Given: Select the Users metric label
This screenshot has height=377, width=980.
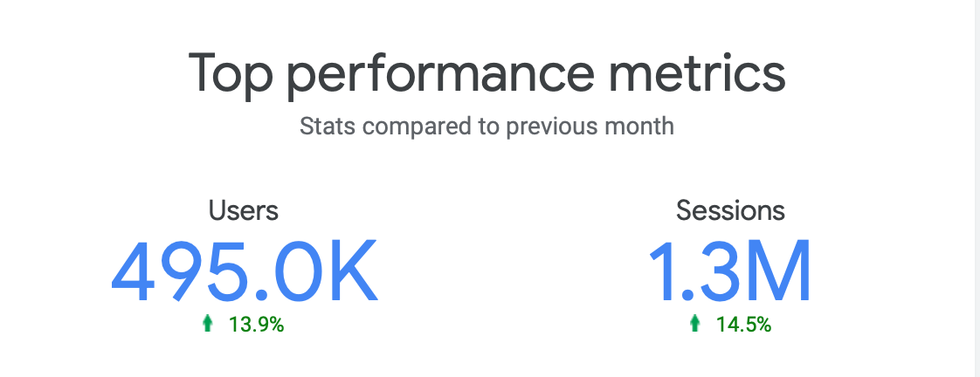Looking at the screenshot, I should [x=244, y=211].
